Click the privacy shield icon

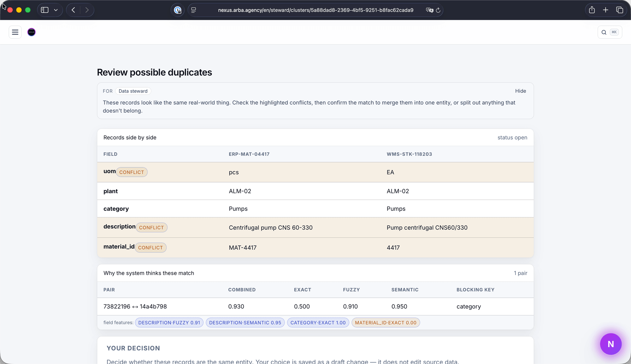pos(178,10)
